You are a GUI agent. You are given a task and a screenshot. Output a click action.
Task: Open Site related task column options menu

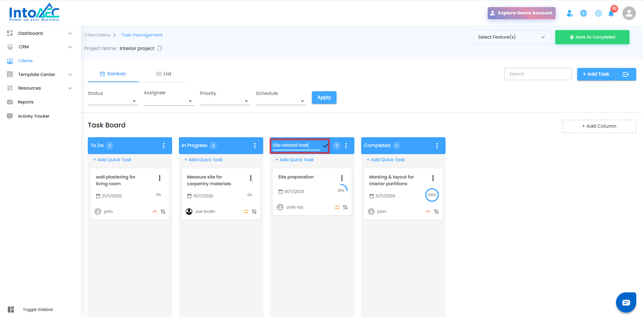point(346,146)
